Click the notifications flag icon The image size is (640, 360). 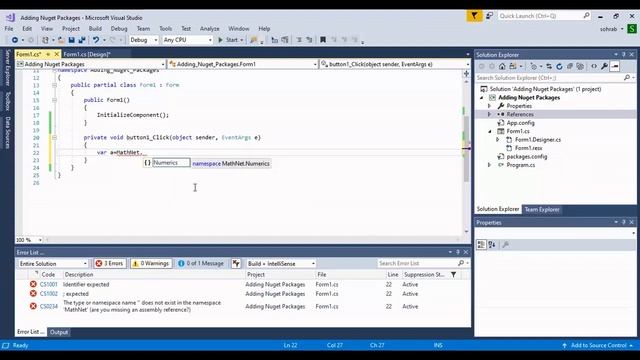pos(474,16)
